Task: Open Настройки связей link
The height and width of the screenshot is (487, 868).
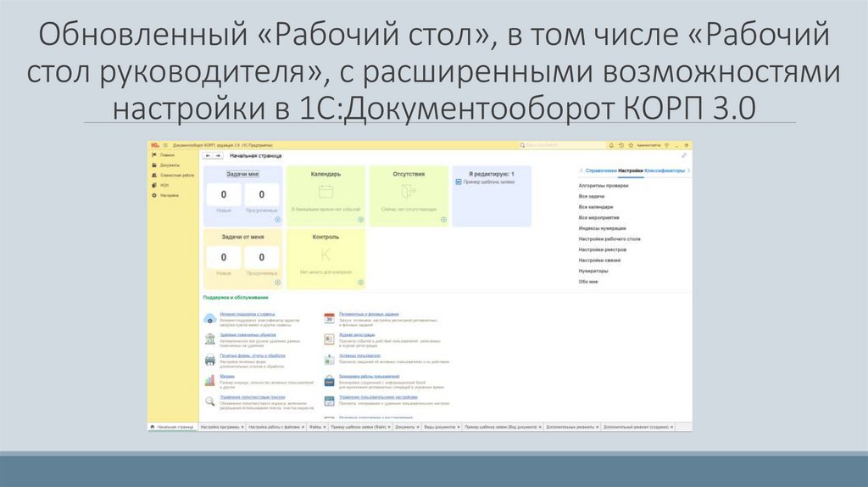Action: point(599,260)
